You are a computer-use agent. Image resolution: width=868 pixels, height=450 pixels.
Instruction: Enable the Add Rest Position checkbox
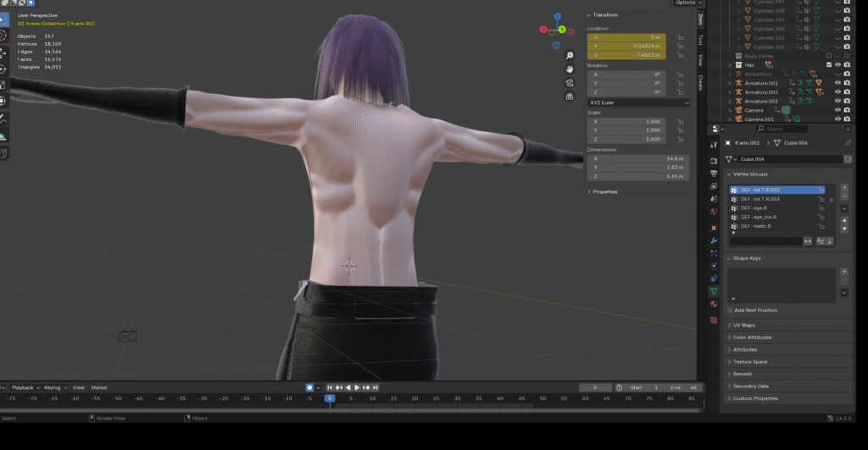(x=731, y=310)
